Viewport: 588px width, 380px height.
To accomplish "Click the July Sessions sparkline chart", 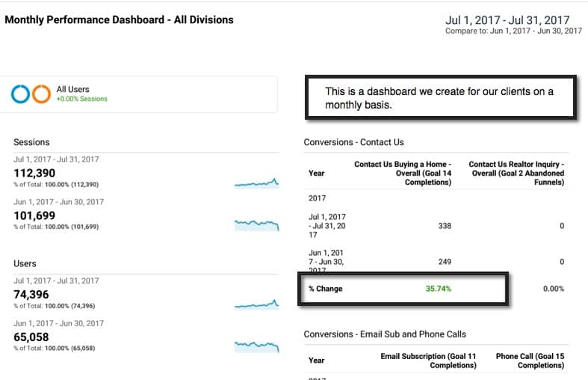I will pos(256,183).
